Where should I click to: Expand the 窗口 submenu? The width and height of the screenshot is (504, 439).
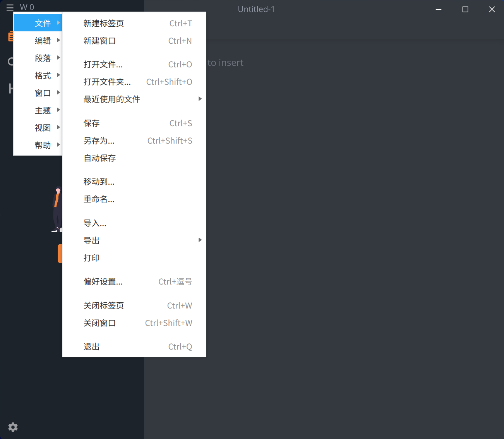click(x=38, y=93)
